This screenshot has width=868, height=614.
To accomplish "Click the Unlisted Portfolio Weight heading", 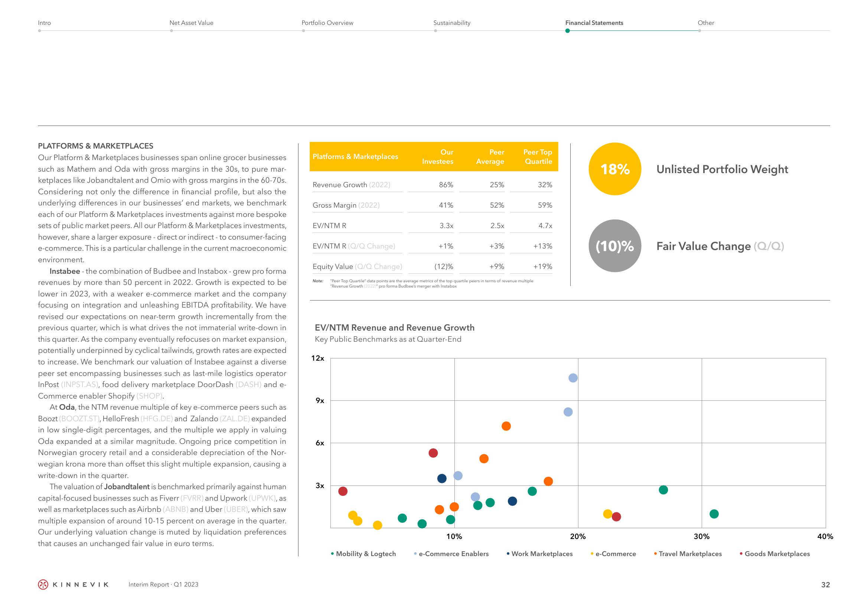I will [722, 169].
